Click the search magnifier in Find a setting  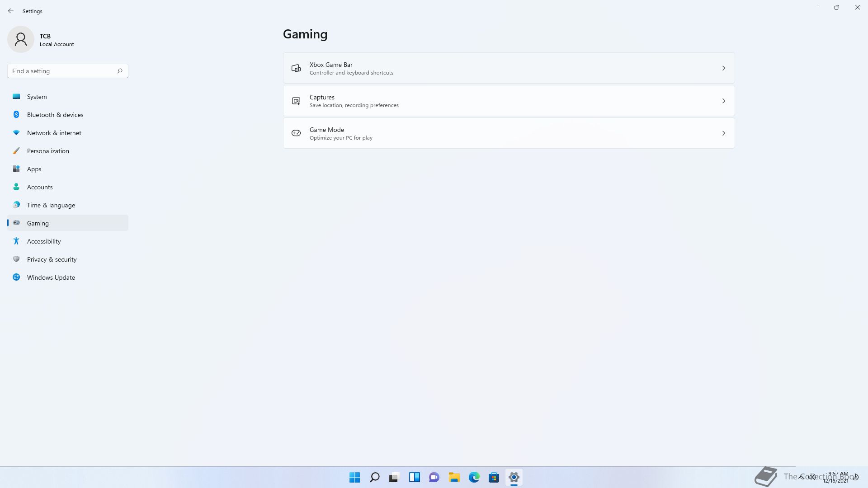tap(120, 71)
